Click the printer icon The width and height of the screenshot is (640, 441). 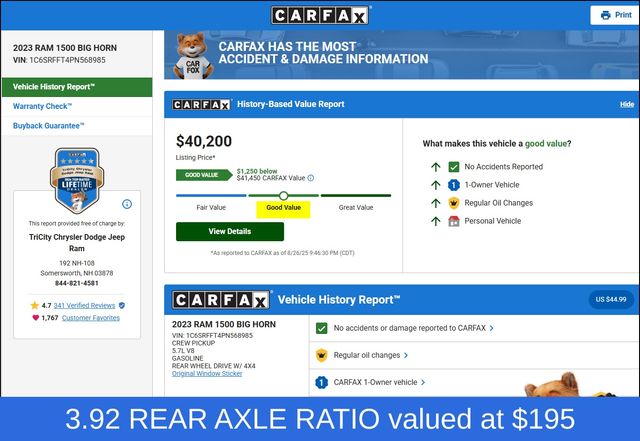click(x=605, y=15)
